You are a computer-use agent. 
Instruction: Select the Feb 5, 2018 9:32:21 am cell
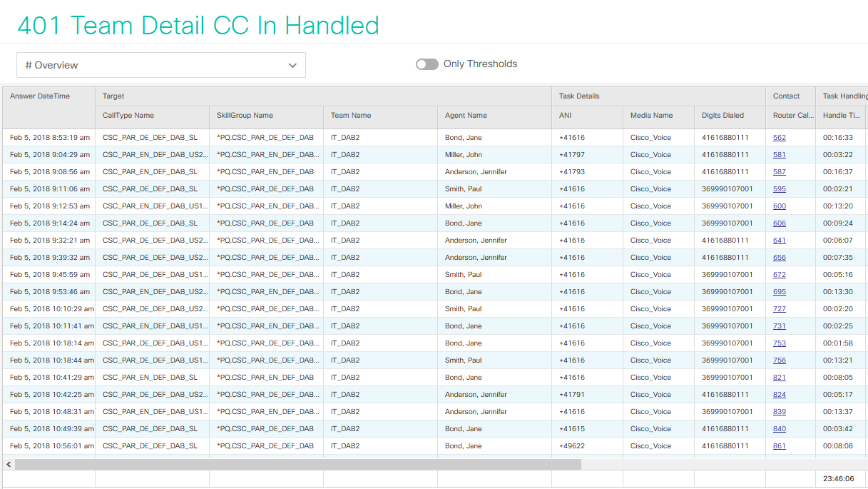pyautogui.click(x=50, y=241)
